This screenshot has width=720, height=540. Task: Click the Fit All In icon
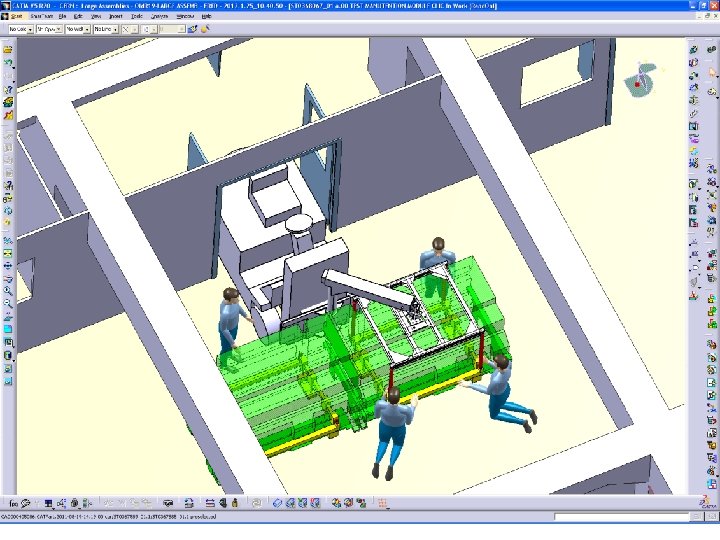click(8, 253)
